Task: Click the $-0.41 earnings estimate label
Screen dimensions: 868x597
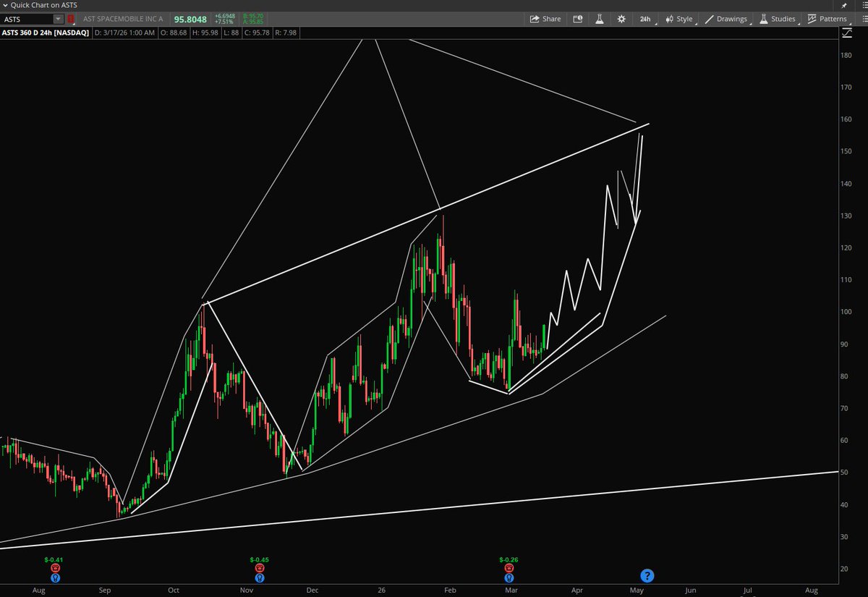Action: (x=55, y=560)
